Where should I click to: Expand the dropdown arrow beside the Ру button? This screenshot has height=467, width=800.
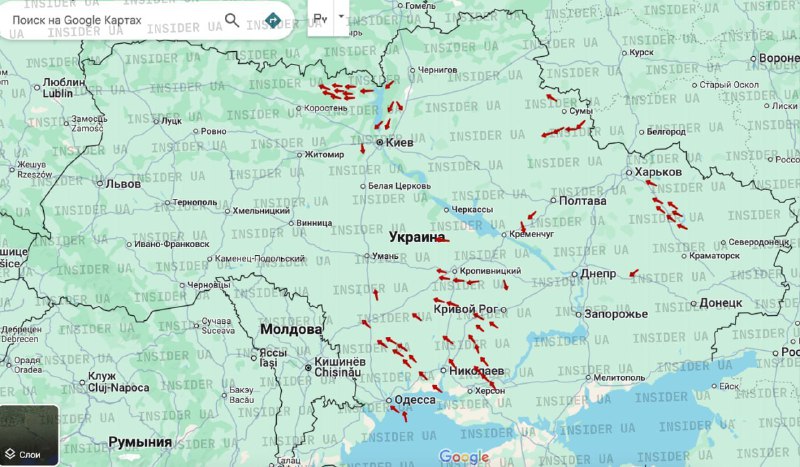tap(341, 17)
